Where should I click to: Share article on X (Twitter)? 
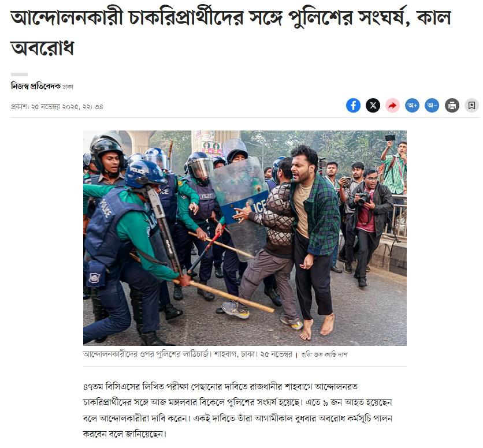point(373,106)
